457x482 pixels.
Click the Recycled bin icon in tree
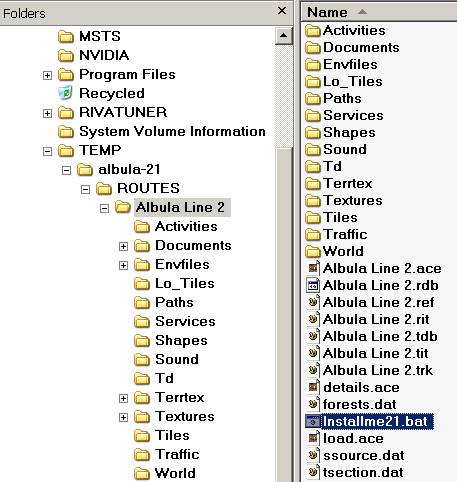[x=66, y=93]
